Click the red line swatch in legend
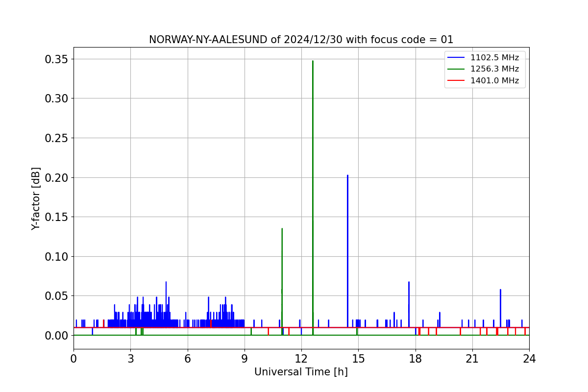The image size is (588, 392). point(456,81)
